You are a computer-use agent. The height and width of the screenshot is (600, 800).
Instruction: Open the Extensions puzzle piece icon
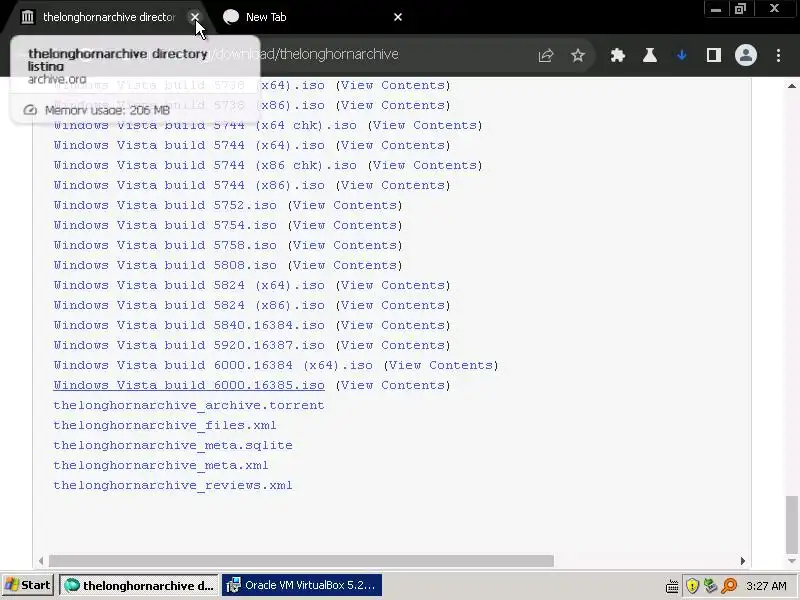618,55
